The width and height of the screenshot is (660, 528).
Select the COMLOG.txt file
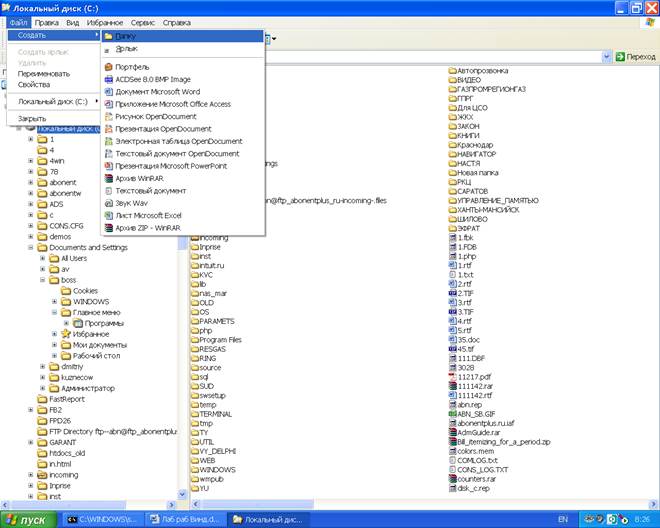coord(474,460)
